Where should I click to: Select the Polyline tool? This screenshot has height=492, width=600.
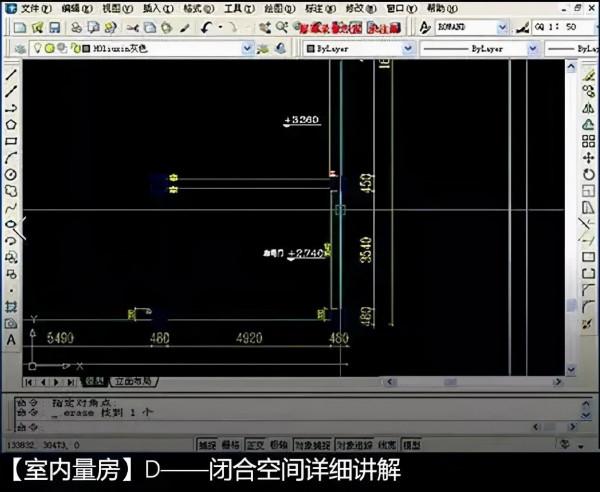coord(11,108)
